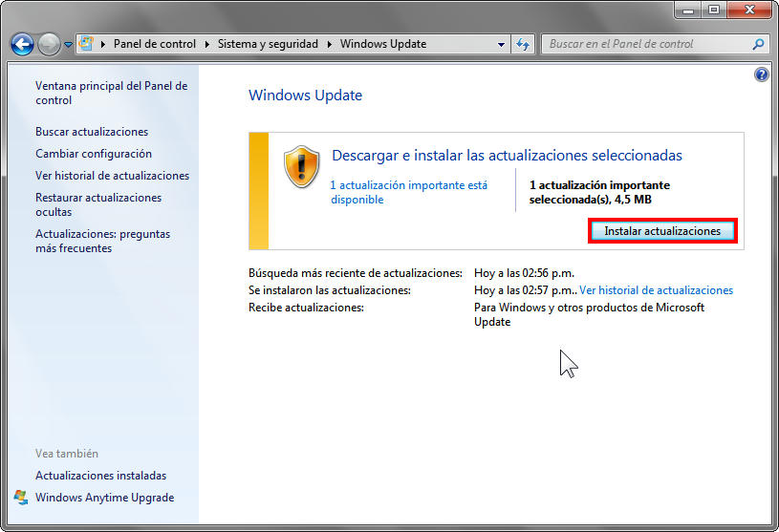Click Buscar actualizaciones link

(x=92, y=132)
